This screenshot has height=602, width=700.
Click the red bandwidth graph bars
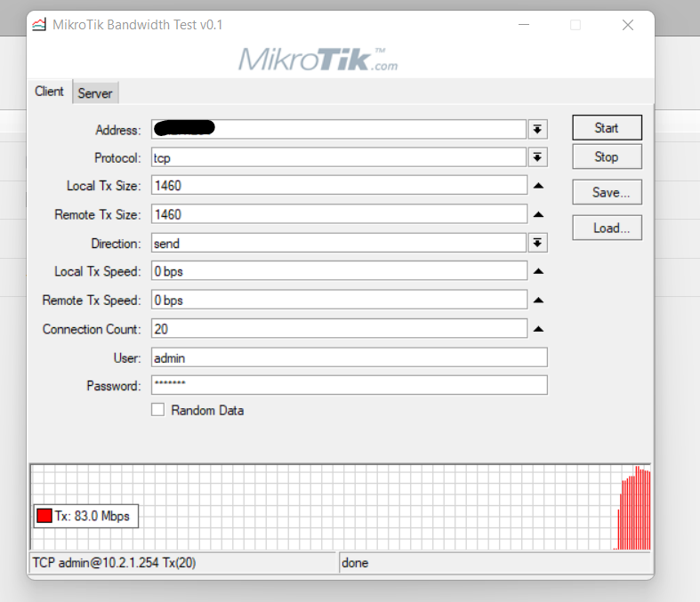(633, 509)
